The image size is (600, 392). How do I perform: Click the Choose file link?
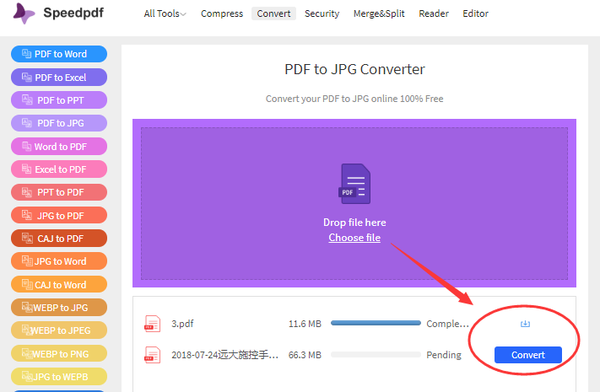coord(354,238)
